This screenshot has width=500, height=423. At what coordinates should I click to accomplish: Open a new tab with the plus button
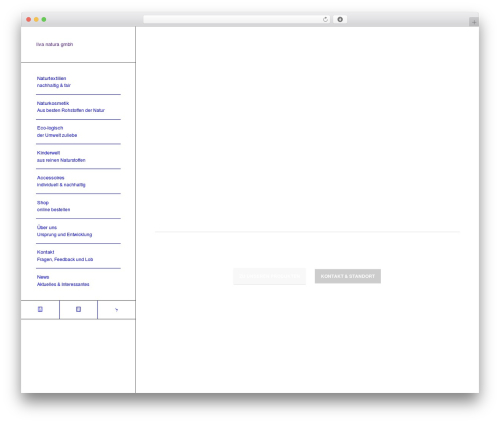click(x=474, y=22)
